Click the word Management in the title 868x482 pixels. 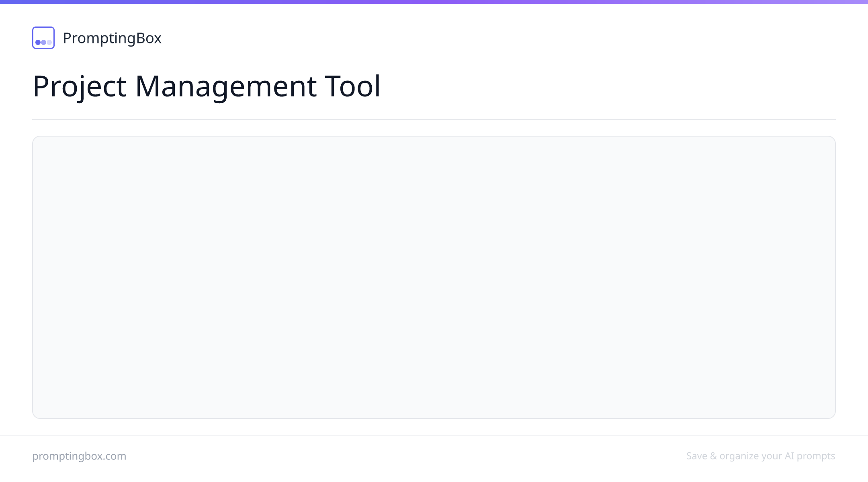coord(226,86)
